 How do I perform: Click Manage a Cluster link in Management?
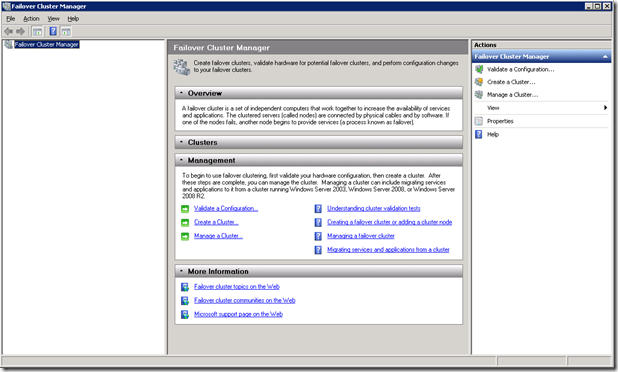pyautogui.click(x=218, y=236)
